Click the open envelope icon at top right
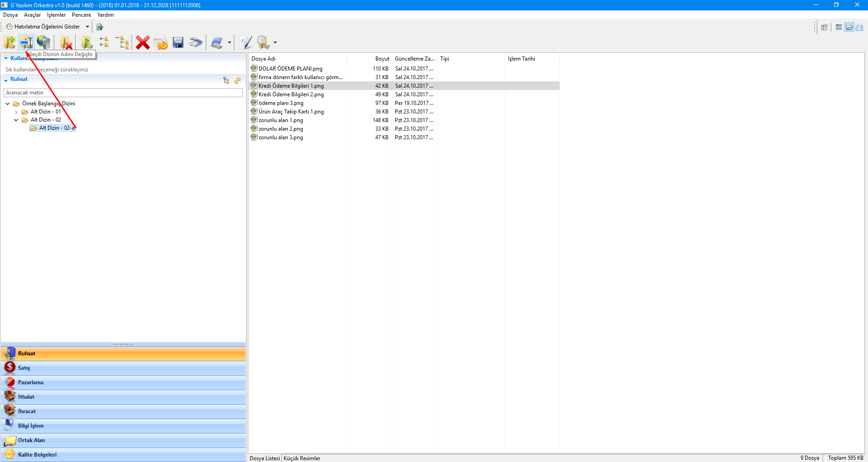The width and height of the screenshot is (868, 462). pyautogui.click(x=859, y=27)
